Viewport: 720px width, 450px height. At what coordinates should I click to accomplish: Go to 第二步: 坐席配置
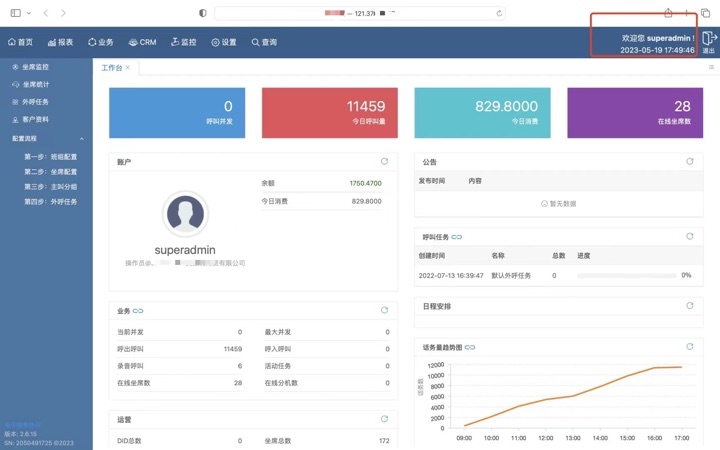click(51, 172)
